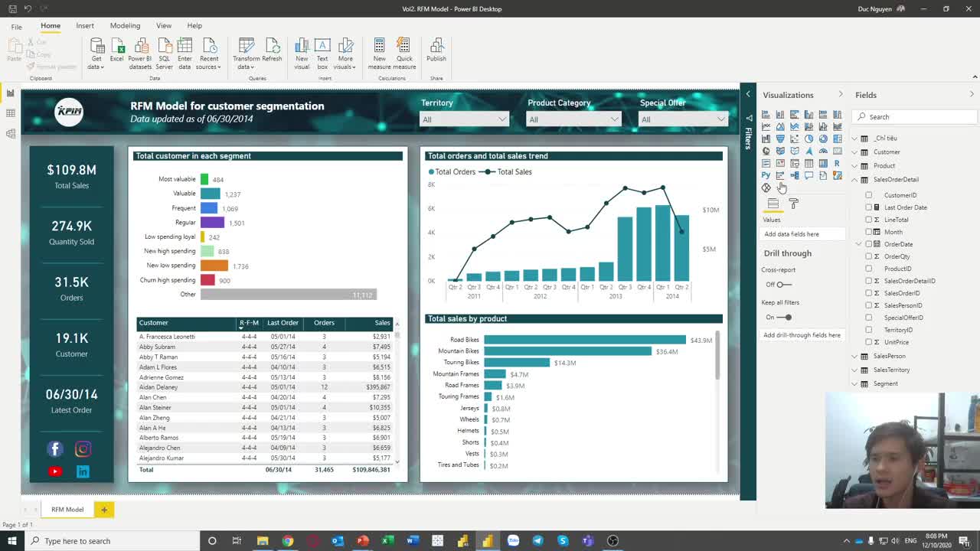
Task: Expand the Customer table in Fields
Action: click(x=855, y=152)
